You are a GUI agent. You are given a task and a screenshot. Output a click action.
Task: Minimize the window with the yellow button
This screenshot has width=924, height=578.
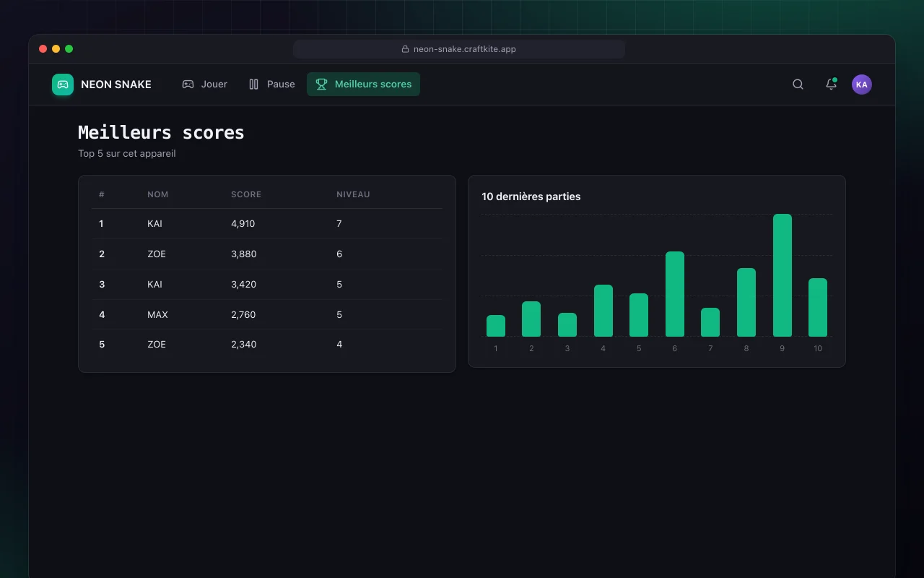click(x=56, y=49)
